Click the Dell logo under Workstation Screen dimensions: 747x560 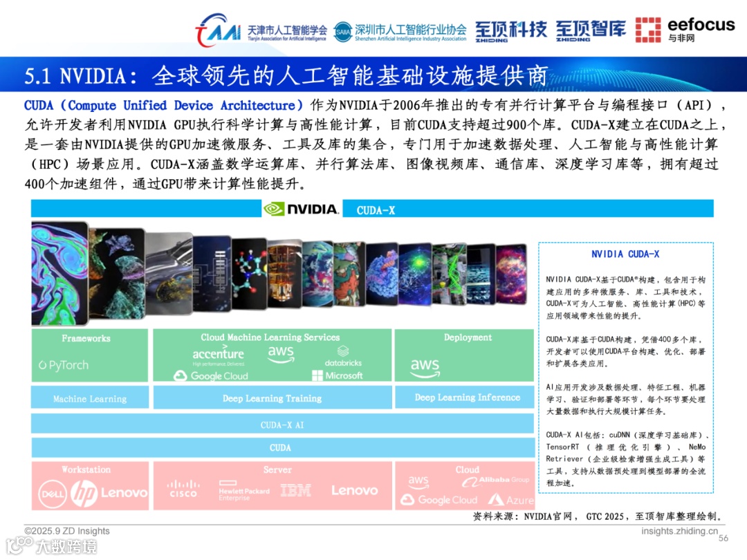click(53, 494)
